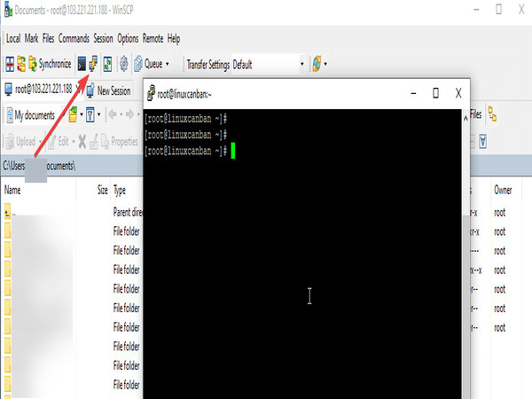Click the local panel filter icon
Screen dimensions: 532x399
tap(89, 114)
